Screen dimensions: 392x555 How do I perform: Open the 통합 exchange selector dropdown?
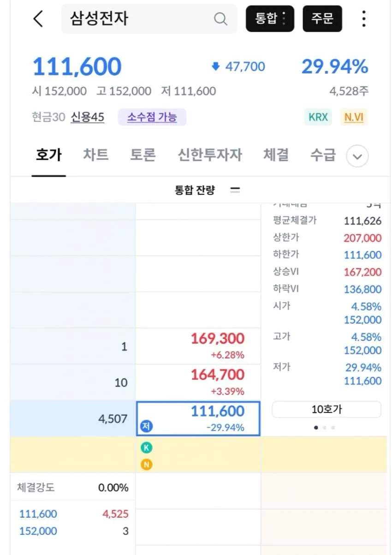(270, 18)
